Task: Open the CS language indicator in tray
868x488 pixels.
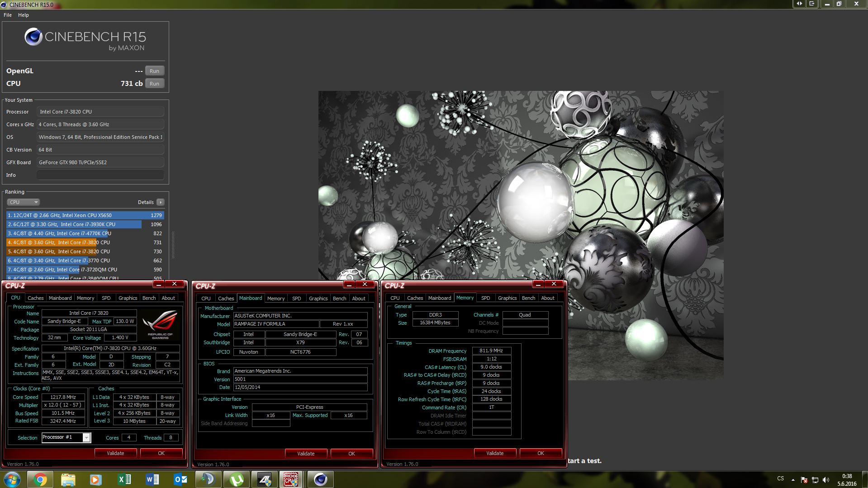Action: [780, 479]
